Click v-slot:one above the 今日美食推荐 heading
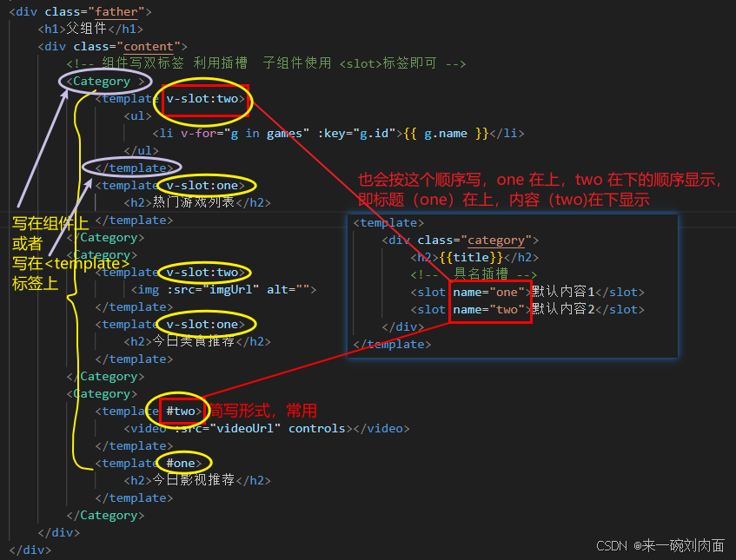Image resolution: width=736 pixels, height=560 pixels. 202,324
